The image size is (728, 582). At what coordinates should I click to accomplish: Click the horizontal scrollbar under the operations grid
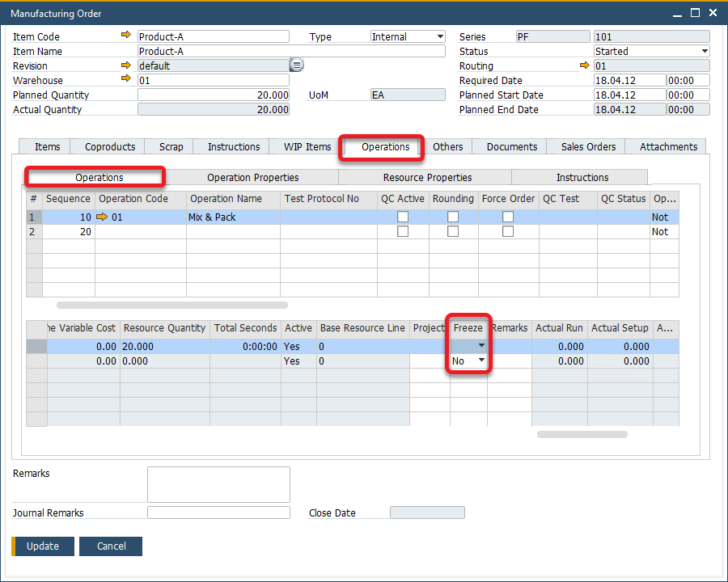[x=171, y=306]
